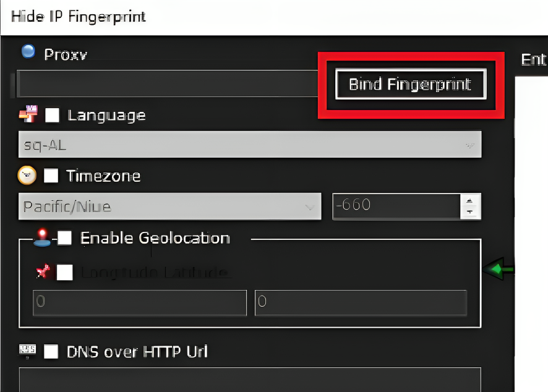Click the blue Proxy globe icon
Viewport: 548px width, 392px height.
tap(28, 51)
